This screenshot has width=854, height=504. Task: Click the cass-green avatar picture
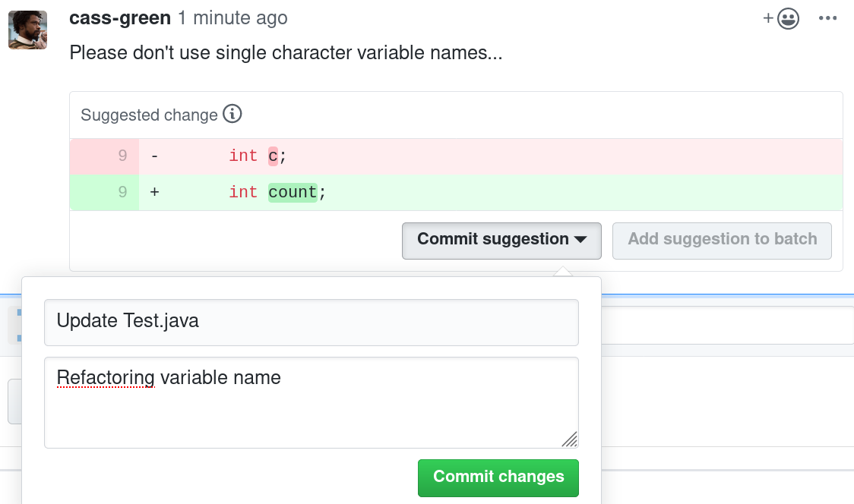pos(27,30)
